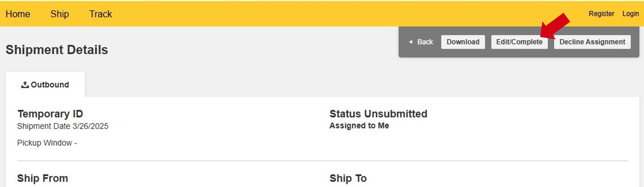This screenshot has width=644, height=187.
Task: Click the Register link
Action: pos(601,14)
